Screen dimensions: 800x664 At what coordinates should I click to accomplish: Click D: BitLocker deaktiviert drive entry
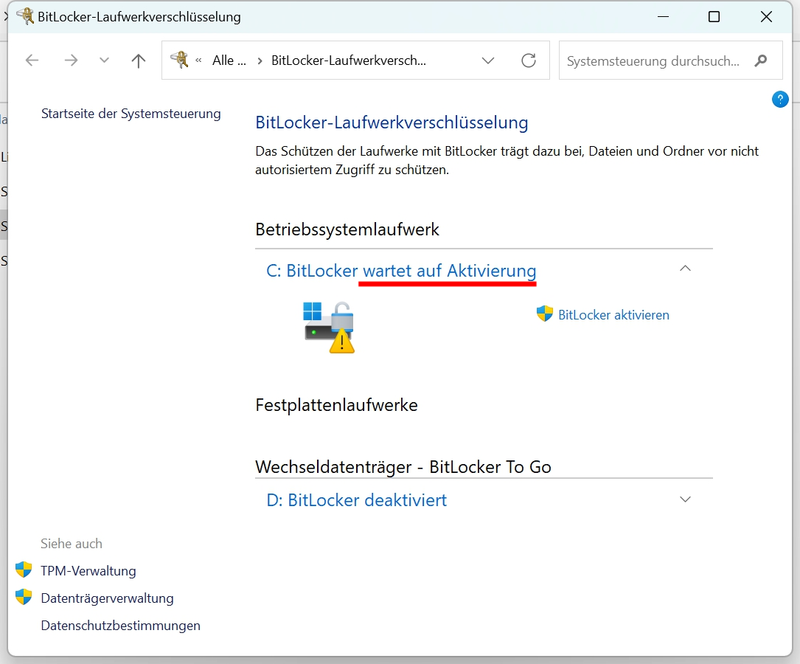356,500
